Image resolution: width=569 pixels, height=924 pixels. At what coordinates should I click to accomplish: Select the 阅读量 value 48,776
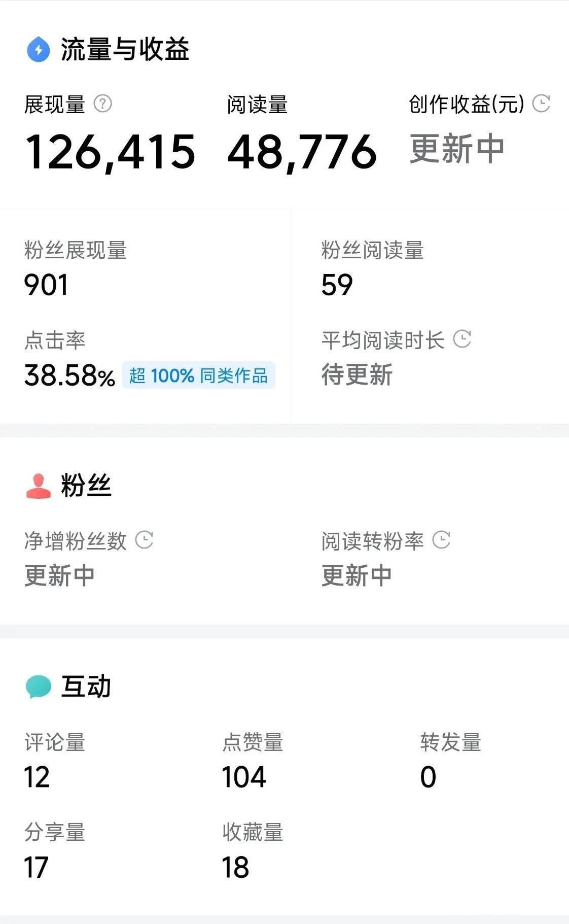click(x=302, y=152)
